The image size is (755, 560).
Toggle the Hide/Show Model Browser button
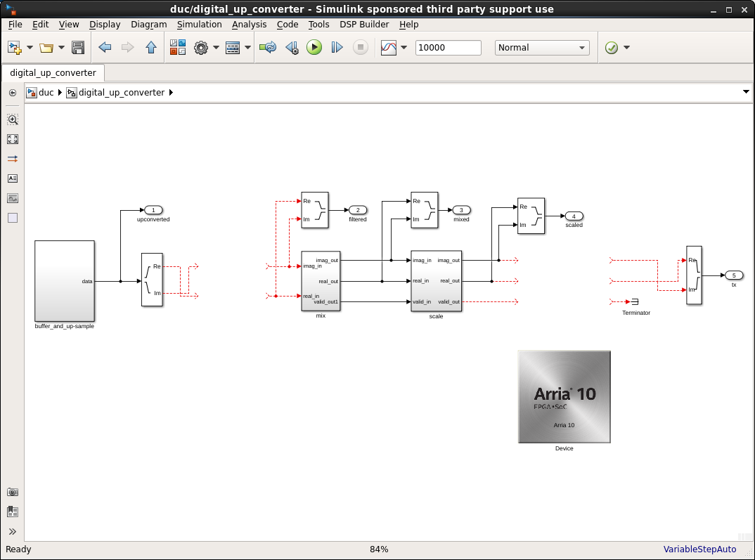(13, 93)
